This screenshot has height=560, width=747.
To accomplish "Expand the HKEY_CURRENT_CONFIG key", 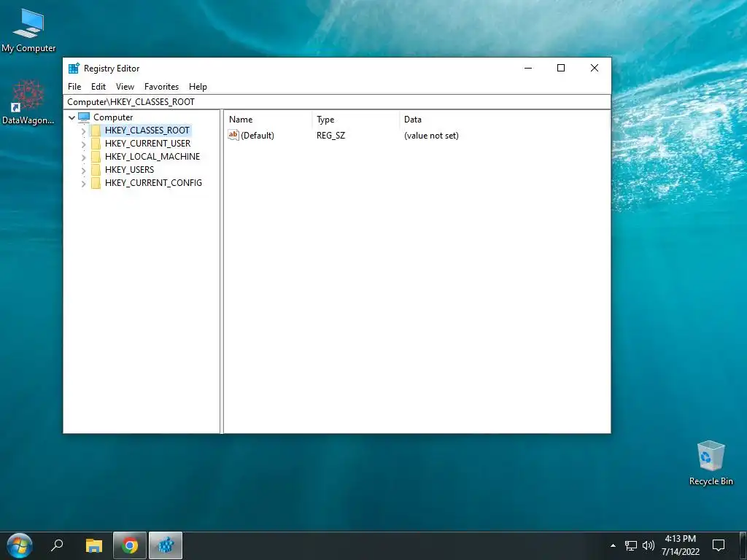I will 83,183.
